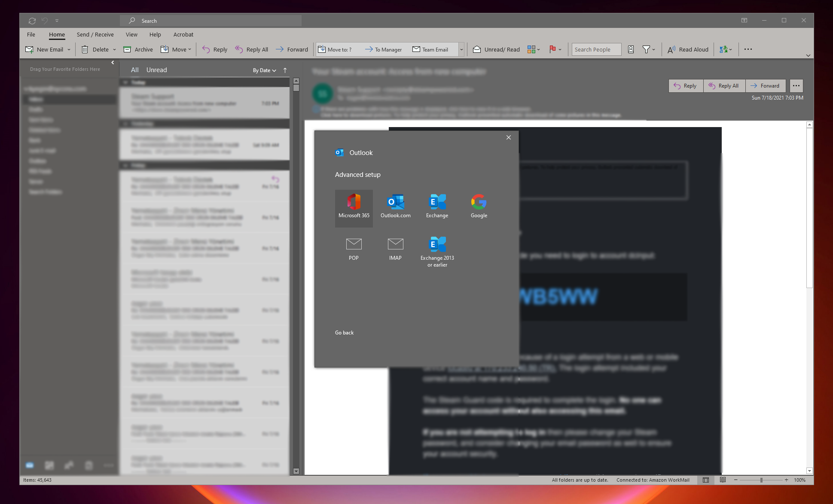Open the Acrobat tab
This screenshot has height=504, width=833.
tap(183, 34)
